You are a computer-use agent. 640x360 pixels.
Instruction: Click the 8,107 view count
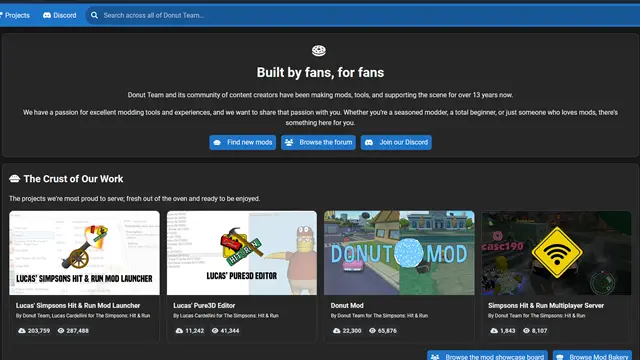(539, 331)
